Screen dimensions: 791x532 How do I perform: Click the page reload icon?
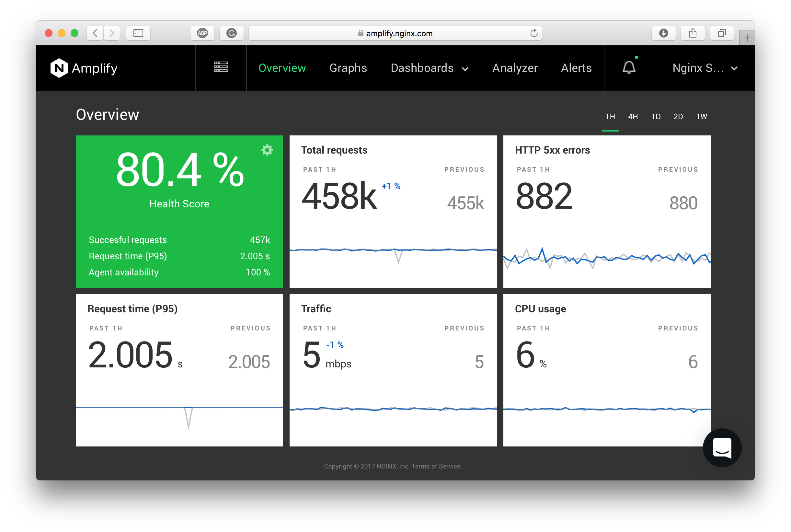(x=534, y=33)
